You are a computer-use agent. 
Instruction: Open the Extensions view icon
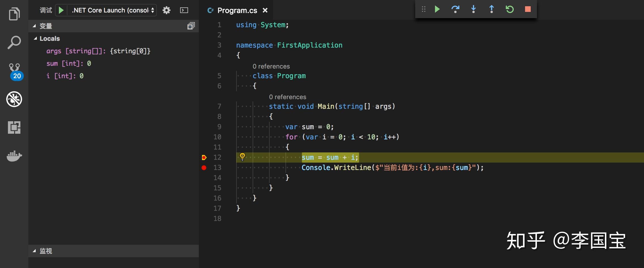14,127
